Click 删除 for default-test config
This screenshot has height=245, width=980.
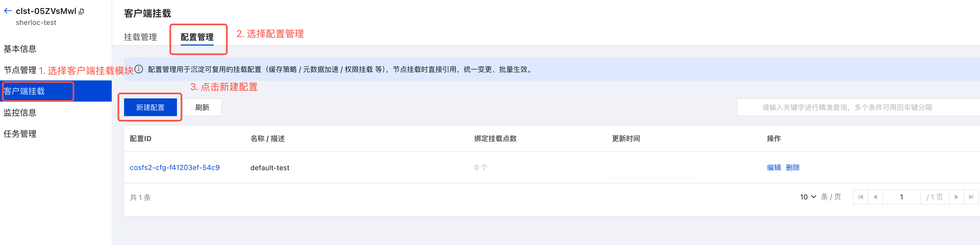coord(792,168)
